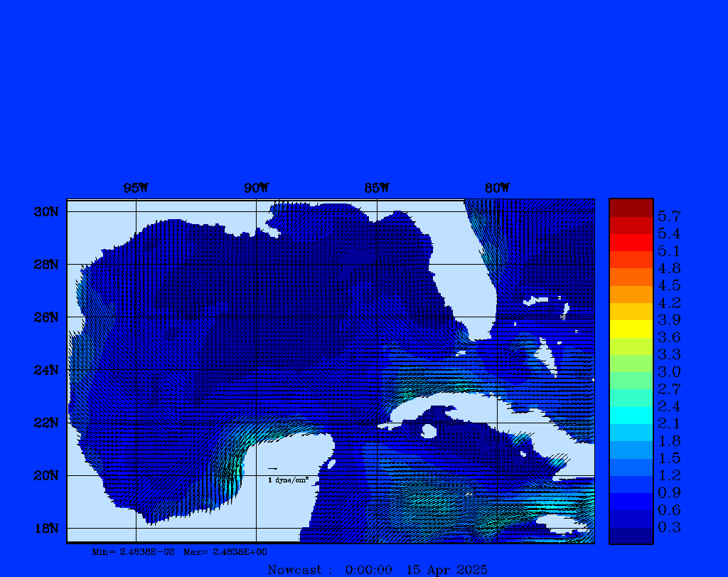Select the 24N latitude label
Viewport: 728px width, 577px height.
pos(45,370)
